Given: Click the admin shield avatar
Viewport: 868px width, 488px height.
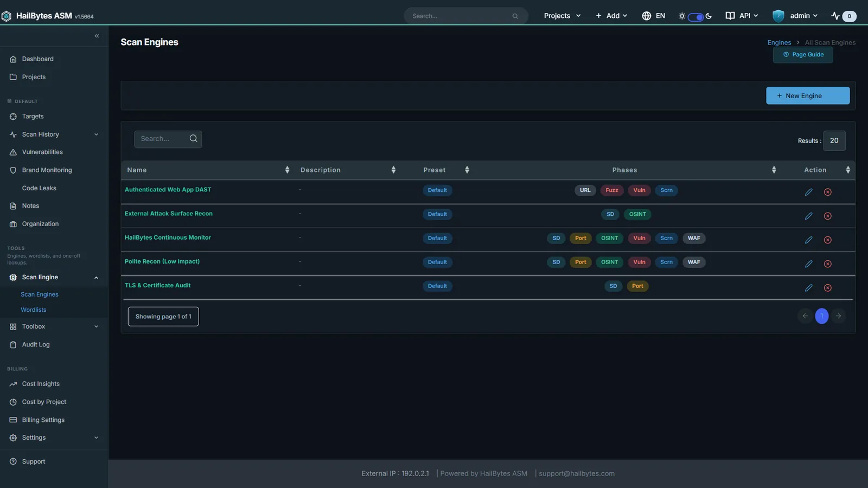Looking at the screenshot, I should 778,16.
